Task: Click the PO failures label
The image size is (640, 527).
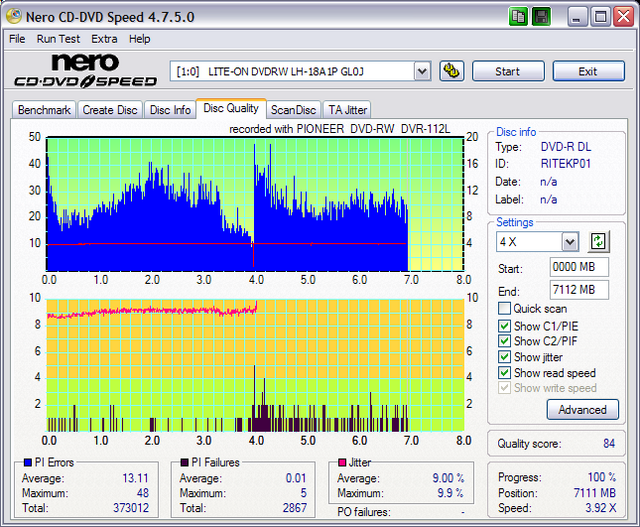Action: coord(364,511)
